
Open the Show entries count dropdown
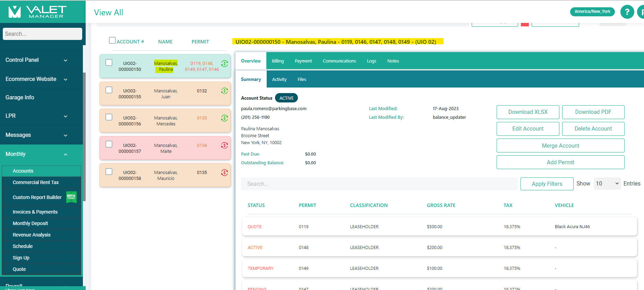click(607, 184)
